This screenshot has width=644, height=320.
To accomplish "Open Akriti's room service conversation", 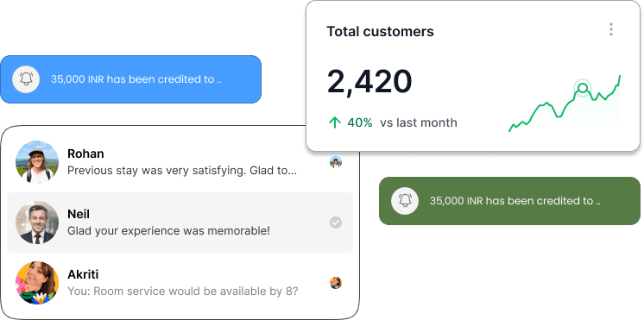I will (x=180, y=283).
